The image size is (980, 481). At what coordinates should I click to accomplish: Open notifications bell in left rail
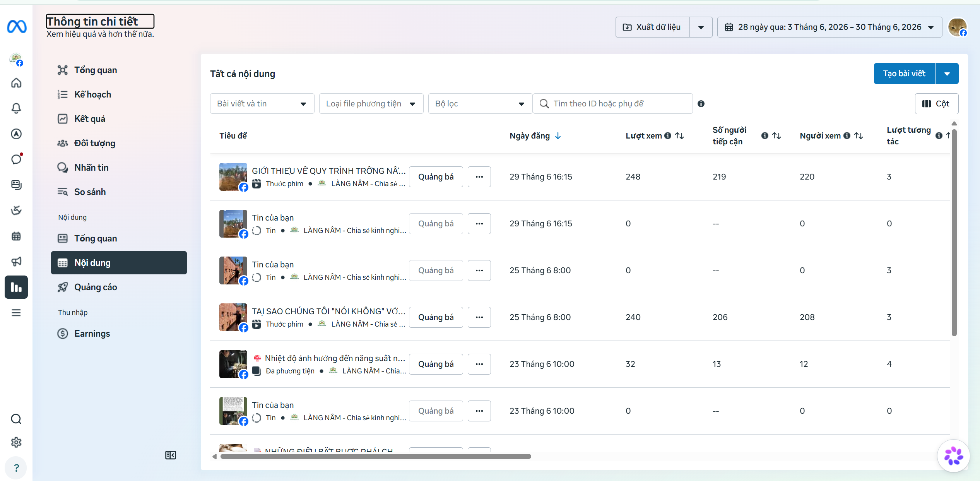tap(16, 108)
